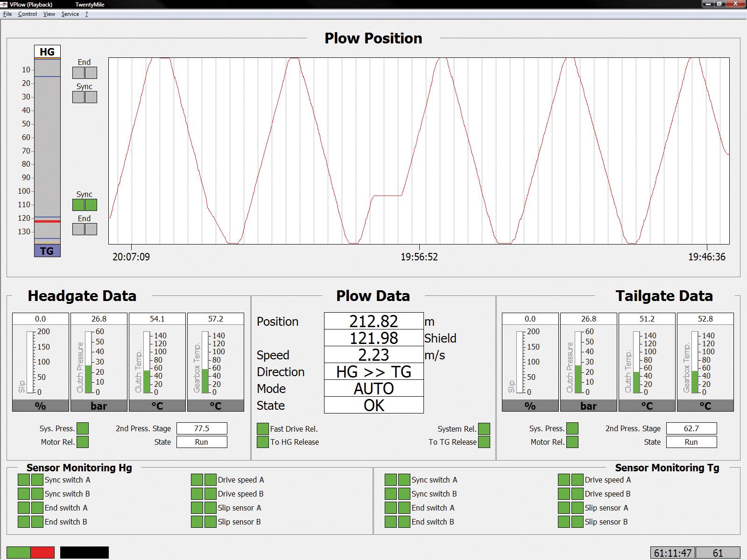Click the black status box at the bottom
The image size is (747, 560).
85,553
